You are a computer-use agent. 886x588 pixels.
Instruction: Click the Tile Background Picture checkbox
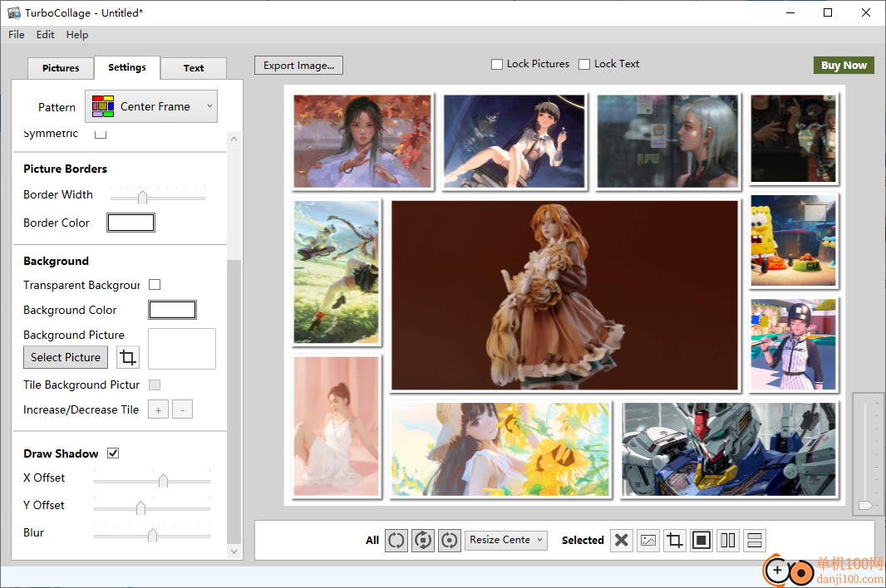(155, 385)
